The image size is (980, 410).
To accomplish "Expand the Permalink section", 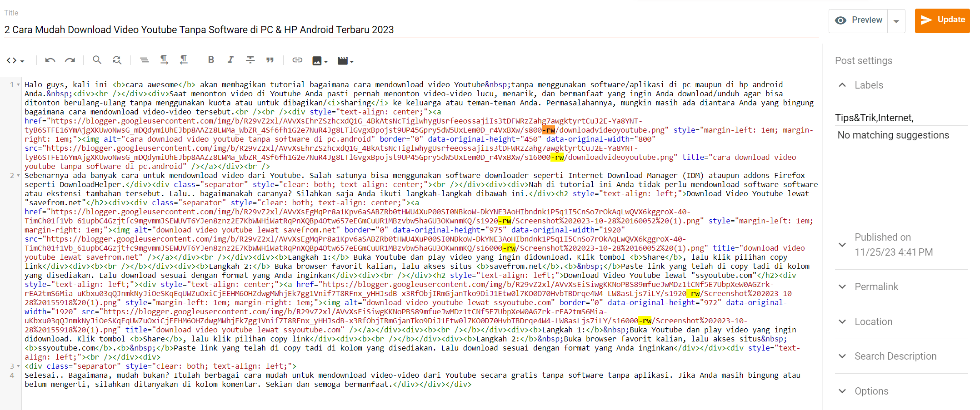I will pos(842,287).
